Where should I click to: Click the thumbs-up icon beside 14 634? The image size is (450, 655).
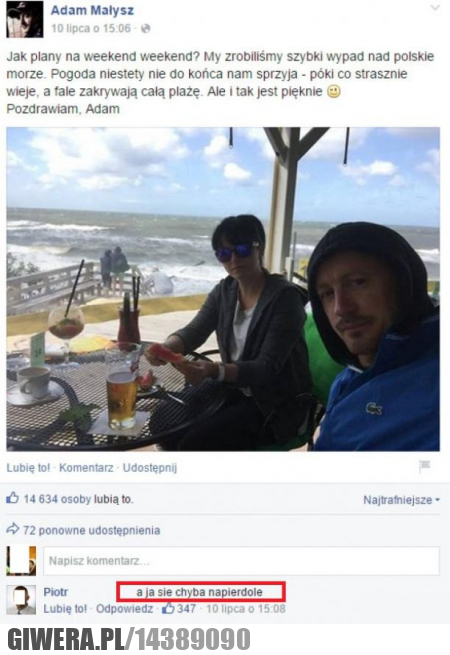tap(13, 498)
